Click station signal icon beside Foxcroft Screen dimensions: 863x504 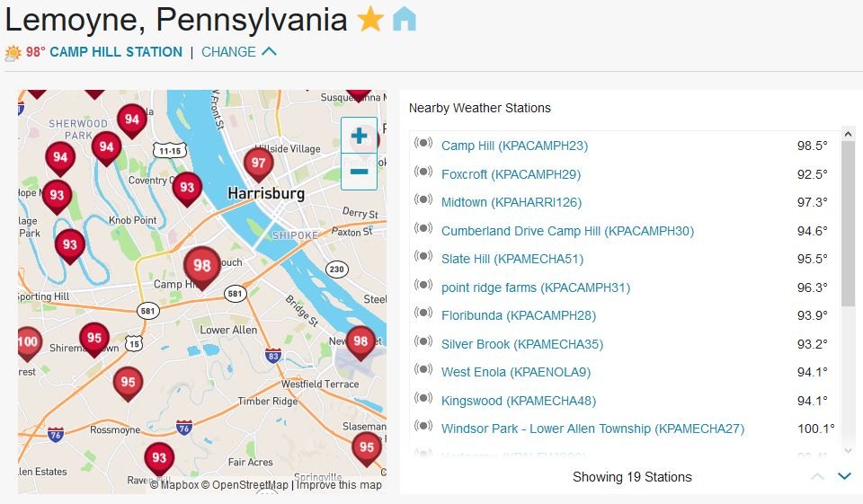coord(423,172)
